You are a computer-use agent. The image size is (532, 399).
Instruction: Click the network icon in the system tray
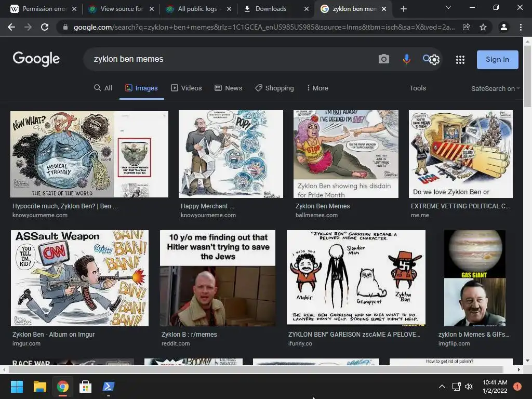(456, 387)
